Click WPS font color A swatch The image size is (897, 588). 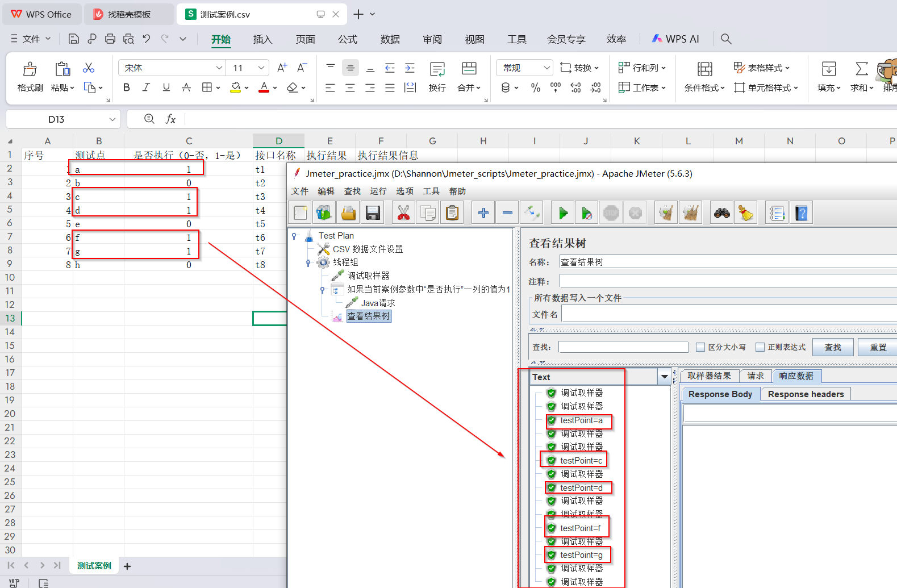point(264,87)
